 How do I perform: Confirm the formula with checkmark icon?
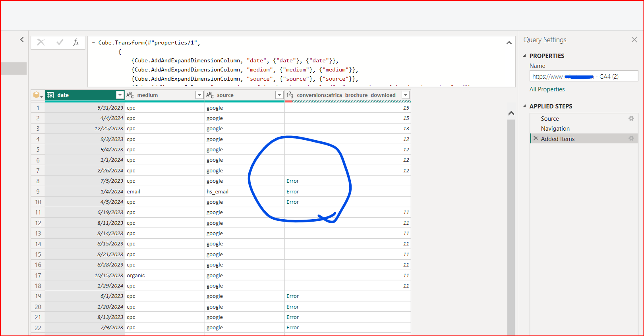coord(60,42)
